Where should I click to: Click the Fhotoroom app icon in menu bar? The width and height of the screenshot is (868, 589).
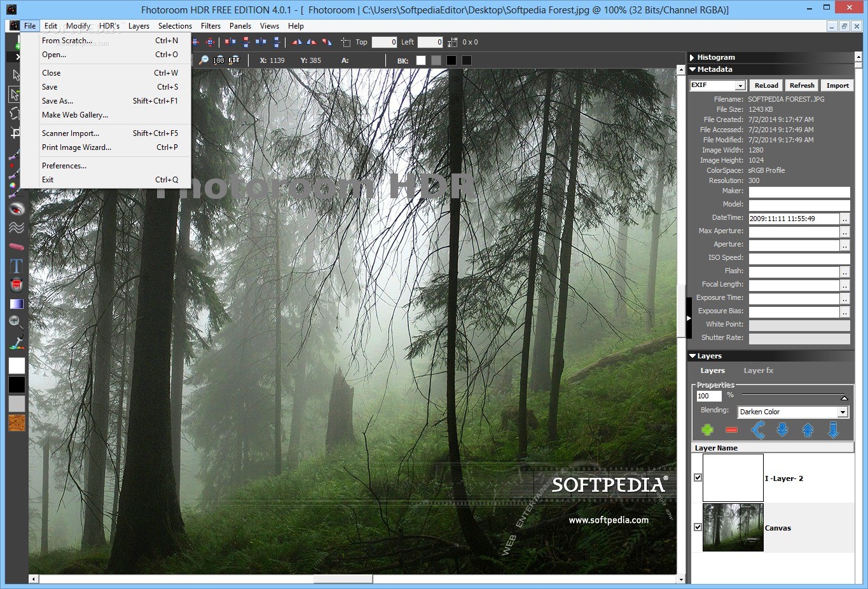click(14, 26)
